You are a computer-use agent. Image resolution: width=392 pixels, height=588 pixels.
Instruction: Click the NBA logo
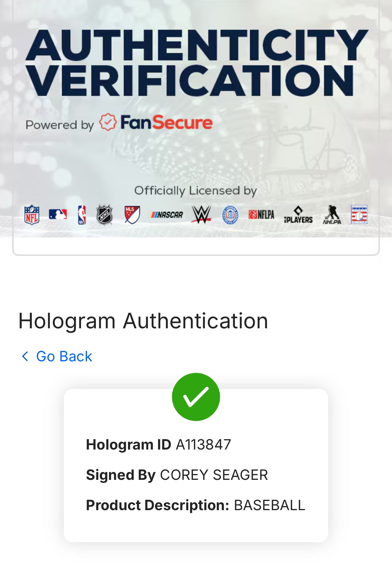pyautogui.click(x=82, y=215)
